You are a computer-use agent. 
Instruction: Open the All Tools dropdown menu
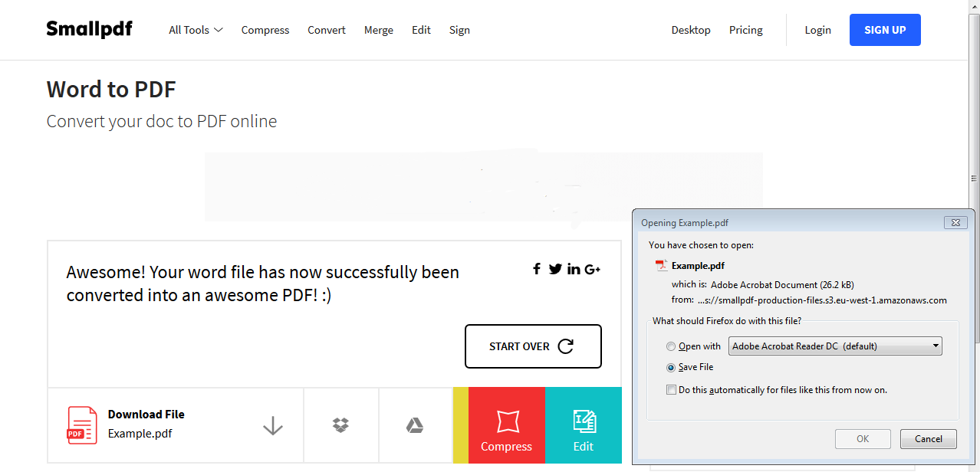tap(196, 30)
